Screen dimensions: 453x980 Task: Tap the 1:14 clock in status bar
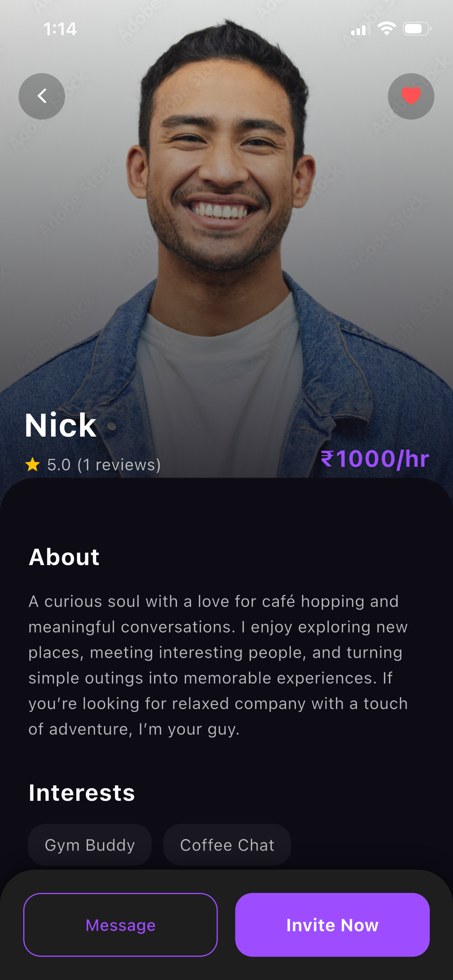60,29
